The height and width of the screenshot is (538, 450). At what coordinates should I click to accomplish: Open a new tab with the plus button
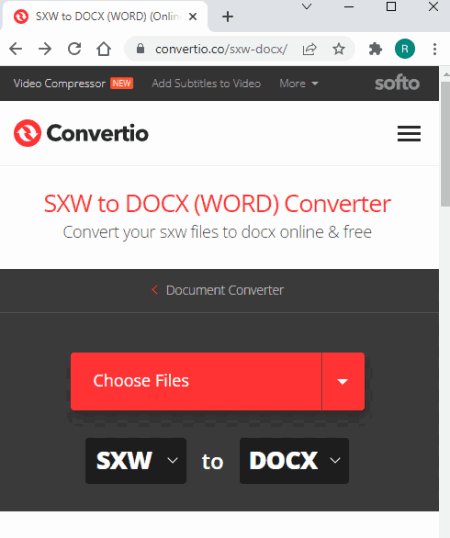click(227, 16)
